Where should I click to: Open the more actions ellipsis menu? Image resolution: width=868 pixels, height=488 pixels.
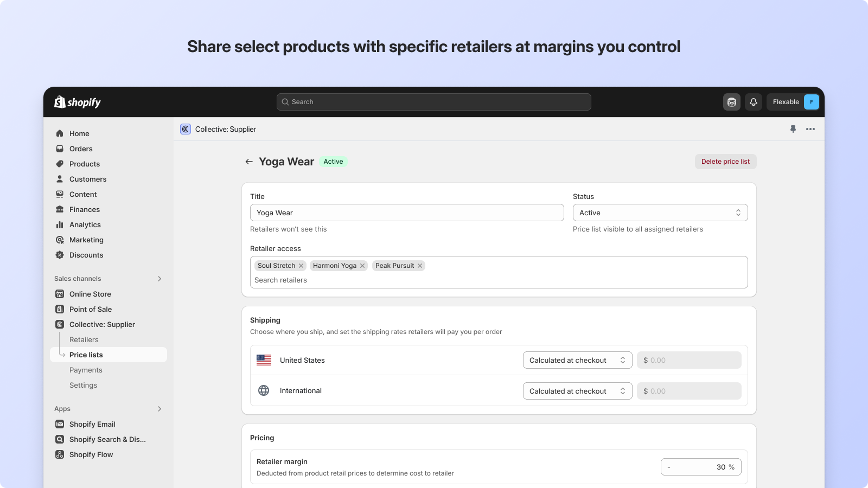810,129
